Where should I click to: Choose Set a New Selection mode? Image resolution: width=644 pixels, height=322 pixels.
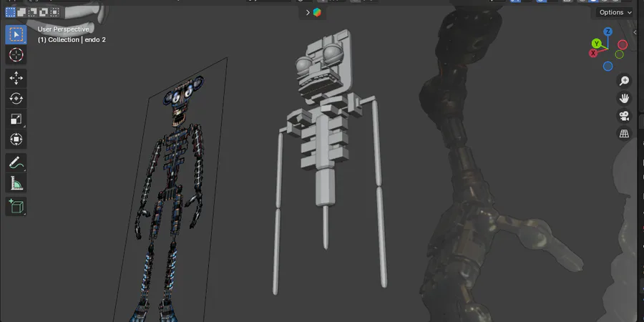coord(10,12)
